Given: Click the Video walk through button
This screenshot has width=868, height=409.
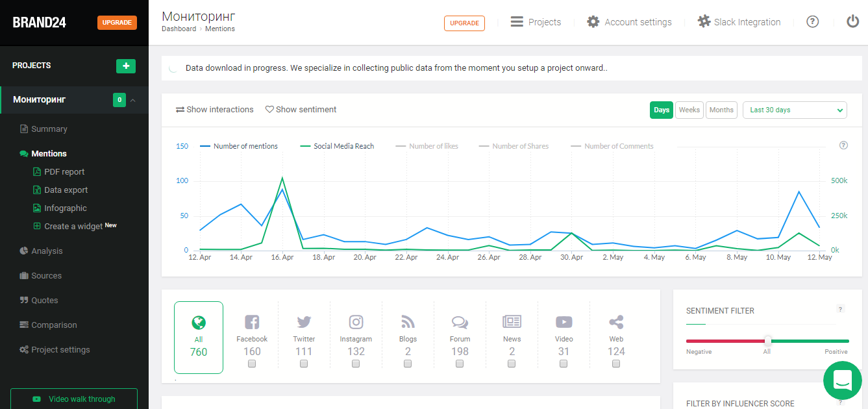Looking at the screenshot, I should click(x=74, y=399).
